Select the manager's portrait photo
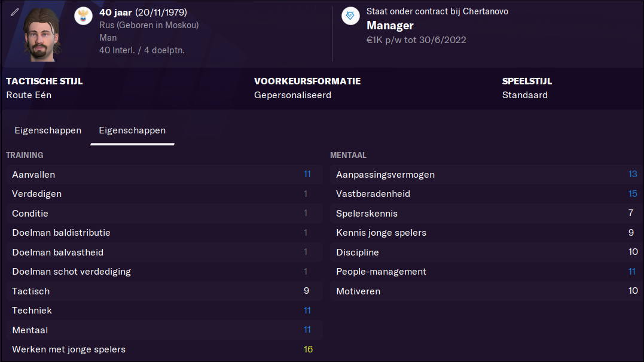644x362 pixels. coord(41,35)
